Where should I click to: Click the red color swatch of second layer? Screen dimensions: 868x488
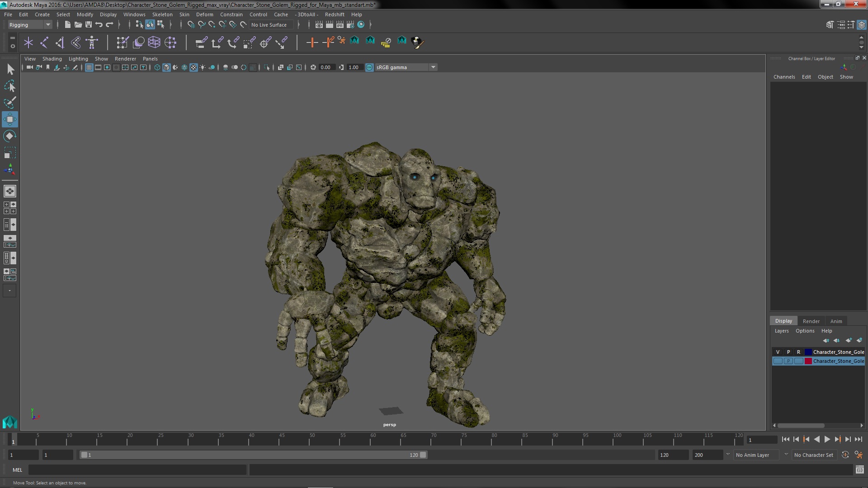pos(808,361)
